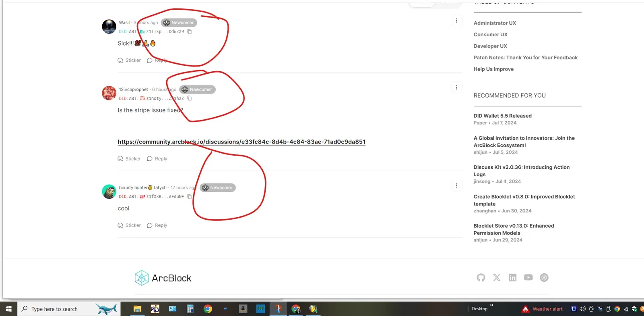Add a sticker to Wasil's comment
This screenshot has height=316, width=644.
[x=129, y=60]
